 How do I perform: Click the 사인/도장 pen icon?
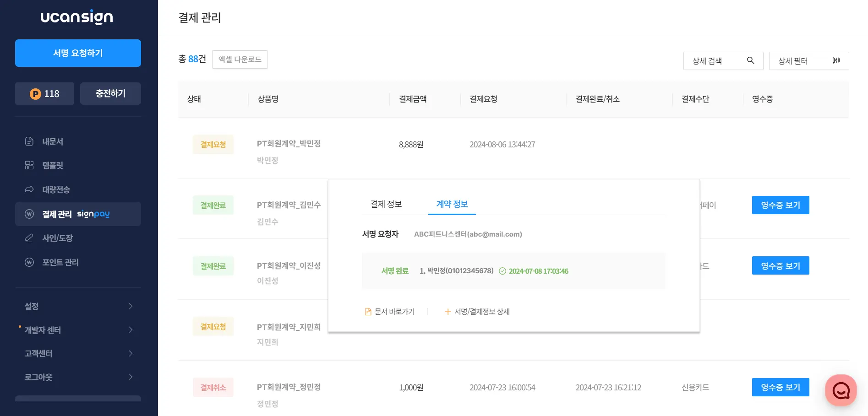coord(29,238)
